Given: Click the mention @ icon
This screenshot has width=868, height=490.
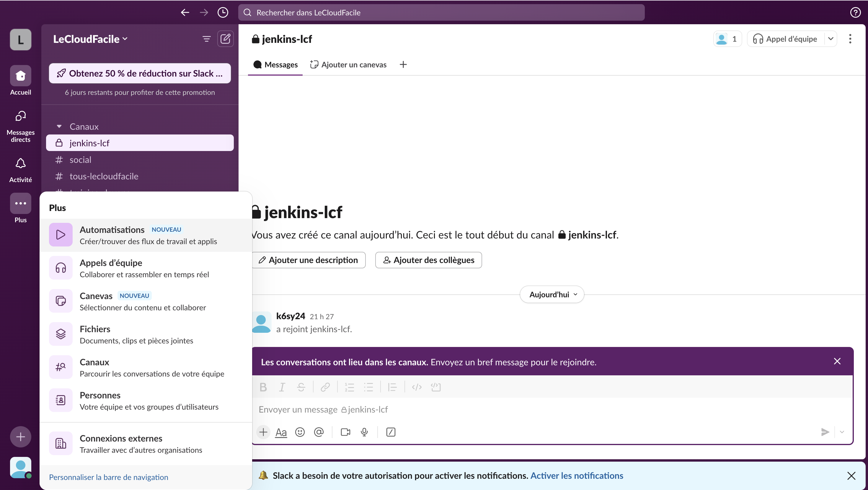Looking at the screenshot, I should tap(319, 432).
